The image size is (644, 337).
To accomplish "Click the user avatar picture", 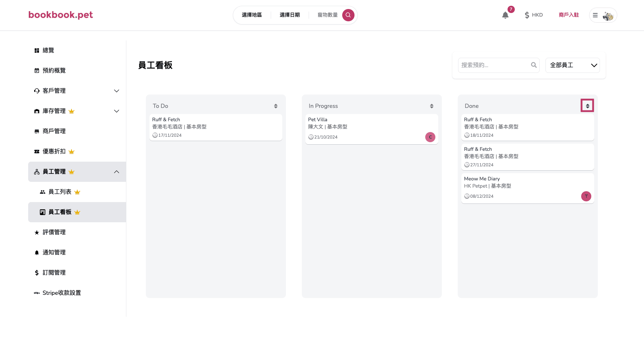I will point(608,16).
